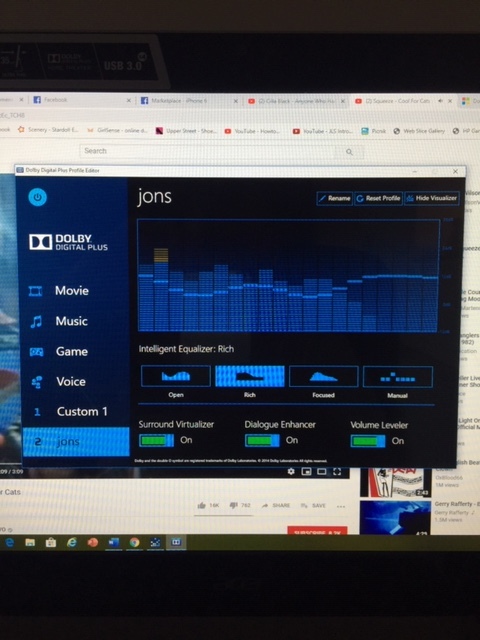Open the Picnik bookmark

coord(373,131)
